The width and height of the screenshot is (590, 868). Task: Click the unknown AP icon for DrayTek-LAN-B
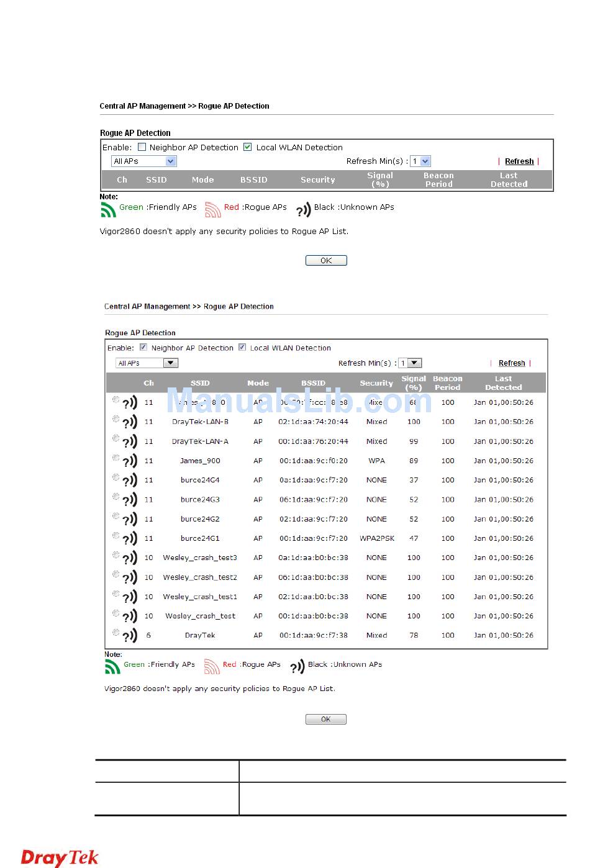point(130,422)
